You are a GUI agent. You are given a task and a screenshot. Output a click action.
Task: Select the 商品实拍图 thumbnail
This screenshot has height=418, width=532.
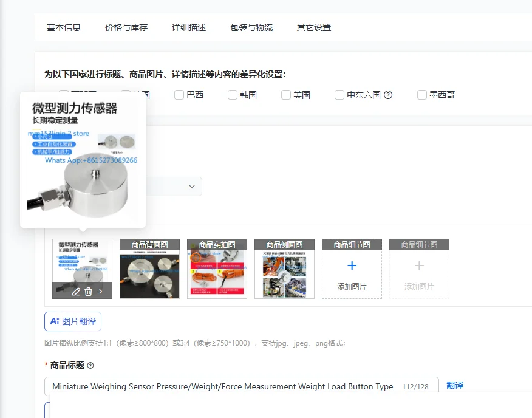[x=217, y=269]
